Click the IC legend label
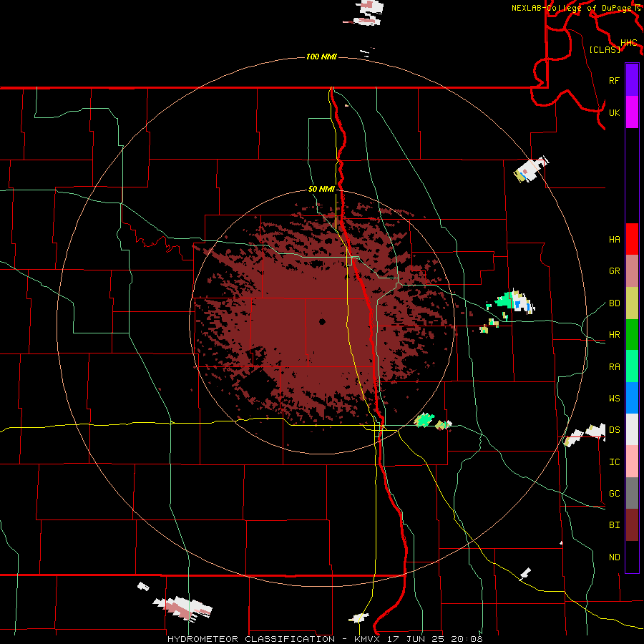 pyautogui.click(x=614, y=462)
